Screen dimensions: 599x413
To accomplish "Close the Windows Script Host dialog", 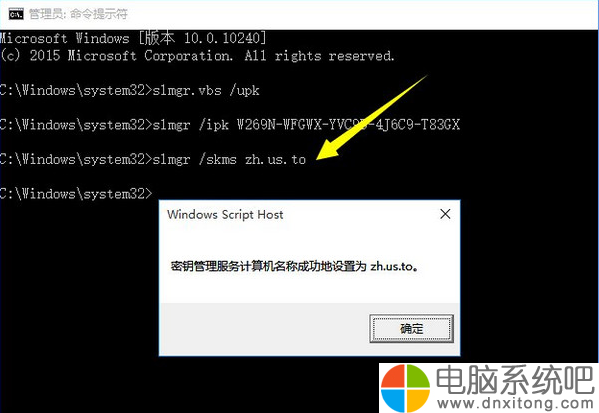I will click(x=445, y=214).
